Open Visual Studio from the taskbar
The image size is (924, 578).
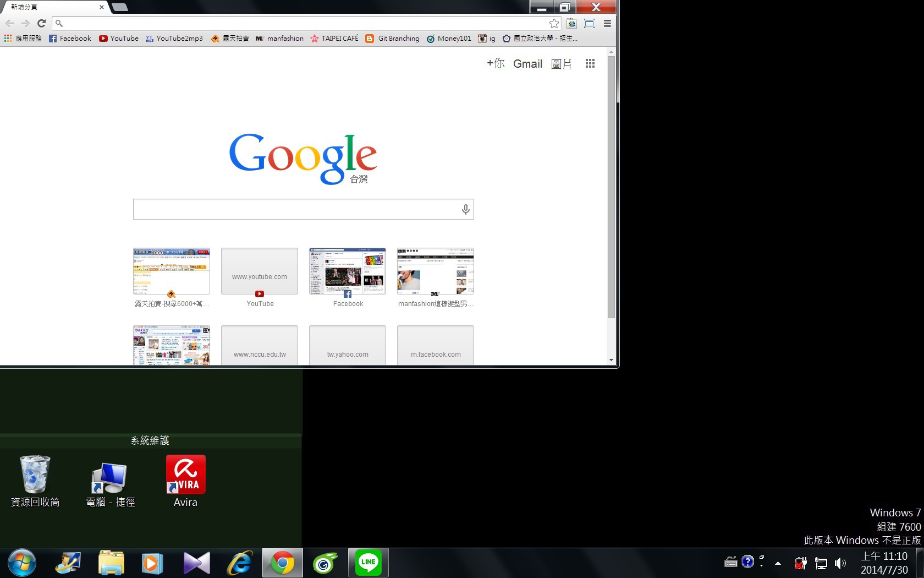pos(196,563)
